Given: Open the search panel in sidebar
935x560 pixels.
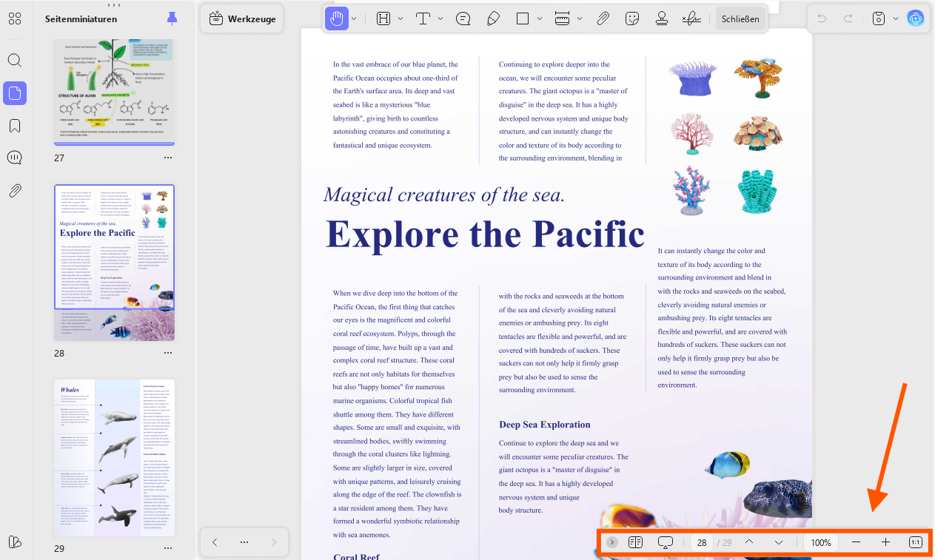Looking at the screenshot, I should pos(15,61).
